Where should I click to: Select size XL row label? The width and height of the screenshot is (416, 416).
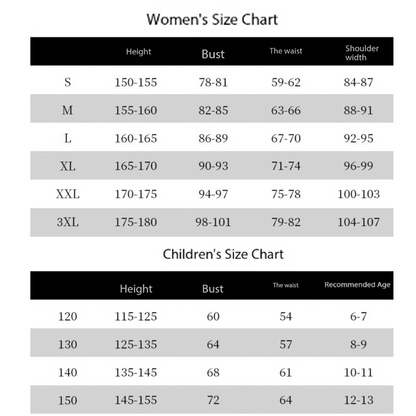(68, 166)
